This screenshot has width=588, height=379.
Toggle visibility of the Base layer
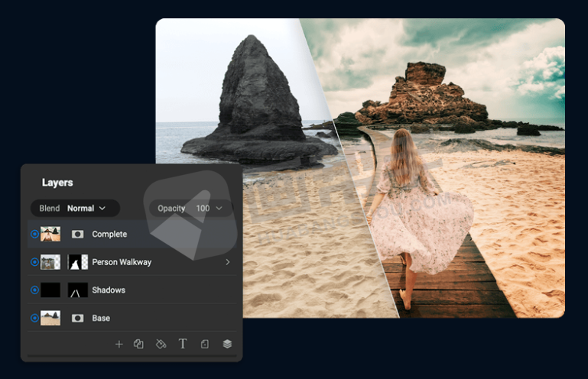(34, 318)
